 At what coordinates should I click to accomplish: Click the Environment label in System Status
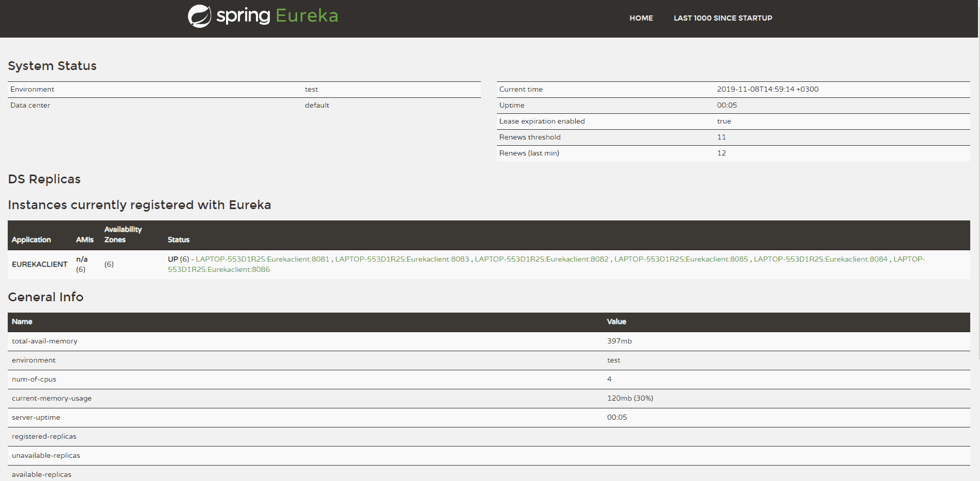pyautogui.click(x=32, y=89)
